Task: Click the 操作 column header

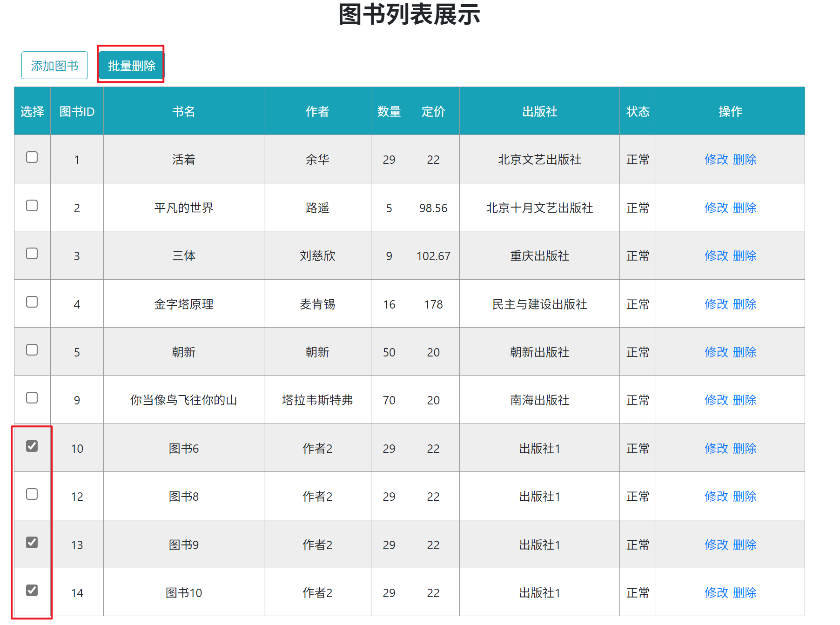Action: click(730, 111)
